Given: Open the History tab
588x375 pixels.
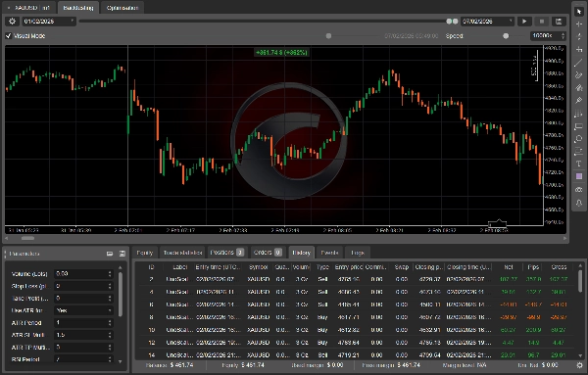Looking at the screenshot, I should click(x=301, y=253).
